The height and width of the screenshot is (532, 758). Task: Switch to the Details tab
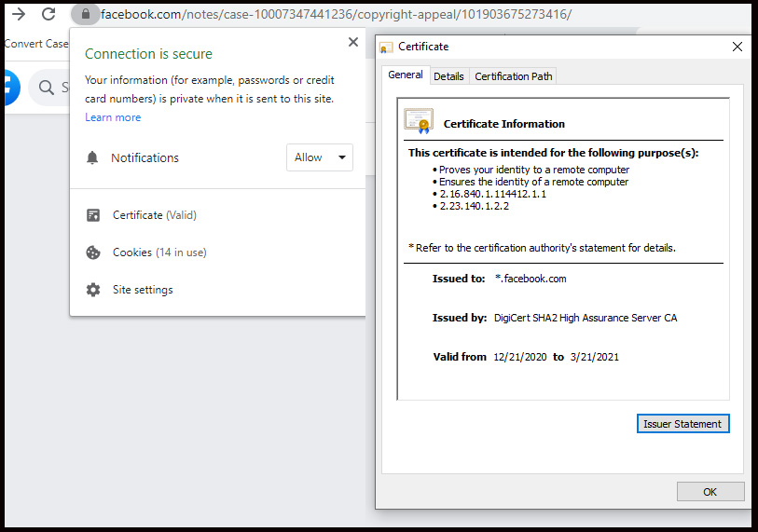click(448, 76)
